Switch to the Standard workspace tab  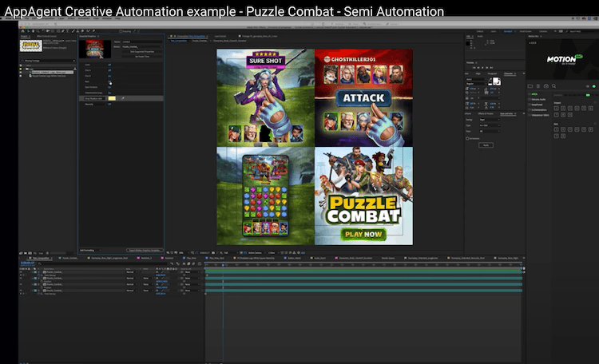[508, 31]
